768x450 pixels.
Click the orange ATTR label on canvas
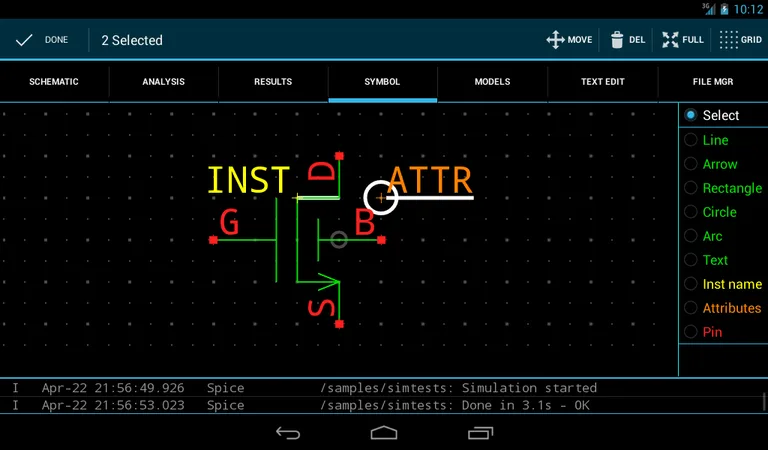click(x=430, y=180)
